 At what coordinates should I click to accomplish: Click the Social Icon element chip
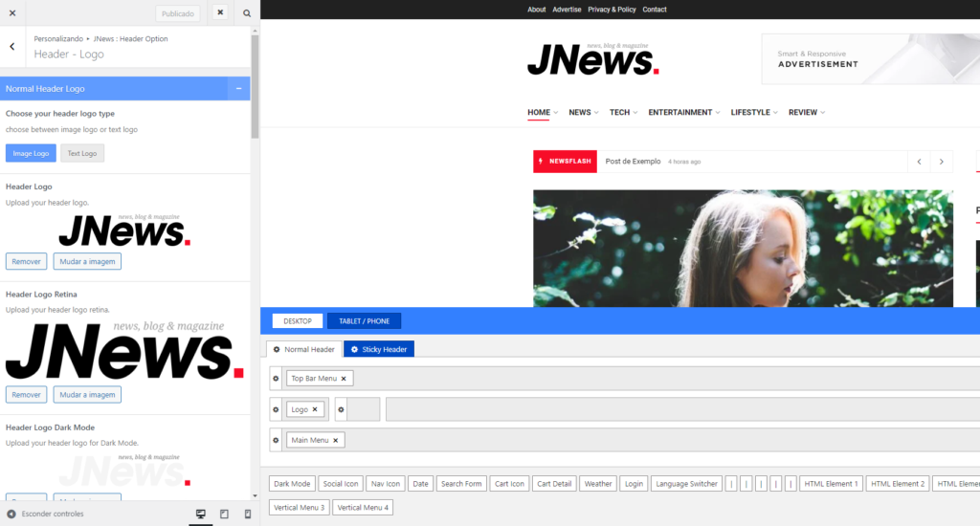point(341,484)
